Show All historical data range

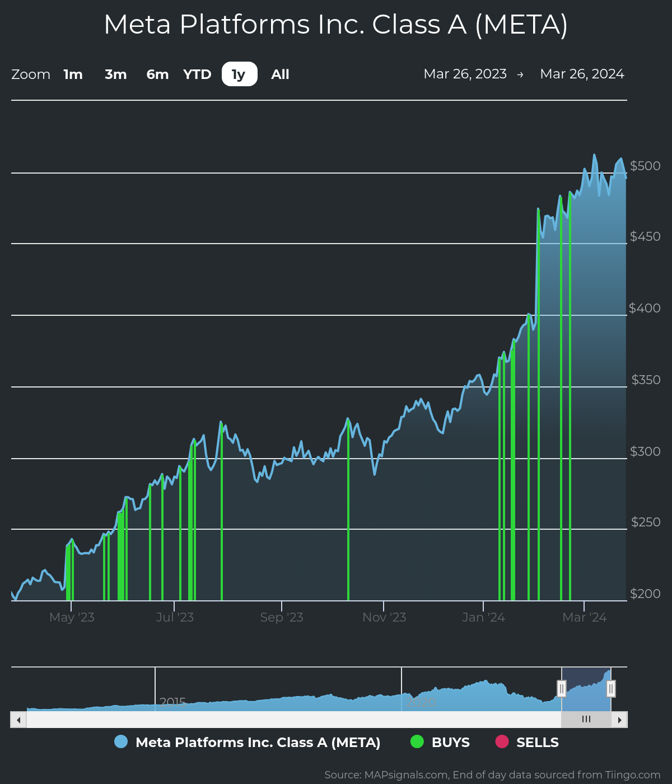click(x=280, y=74)
